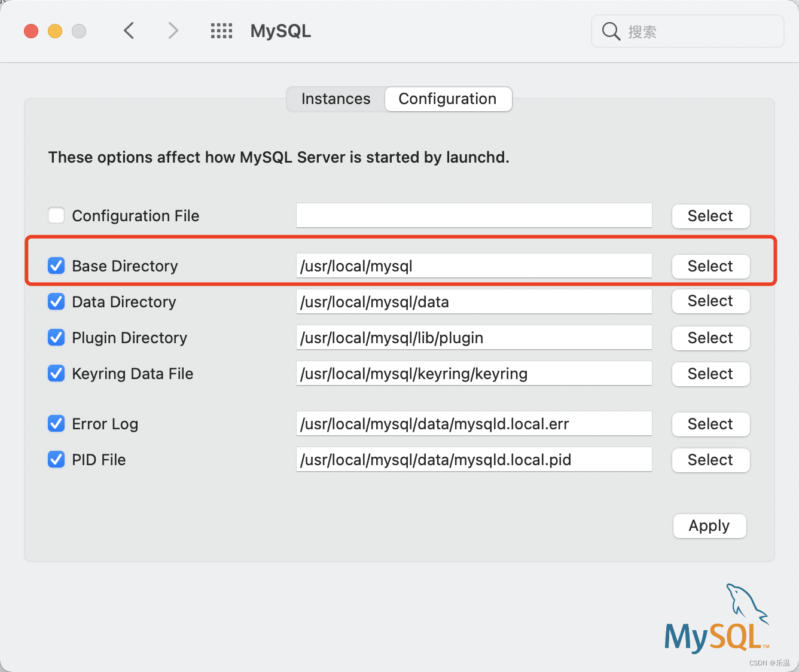This screenshot has width=799, height=672.
Task: Close the MySQL preferences window
Action: (31, 31)
